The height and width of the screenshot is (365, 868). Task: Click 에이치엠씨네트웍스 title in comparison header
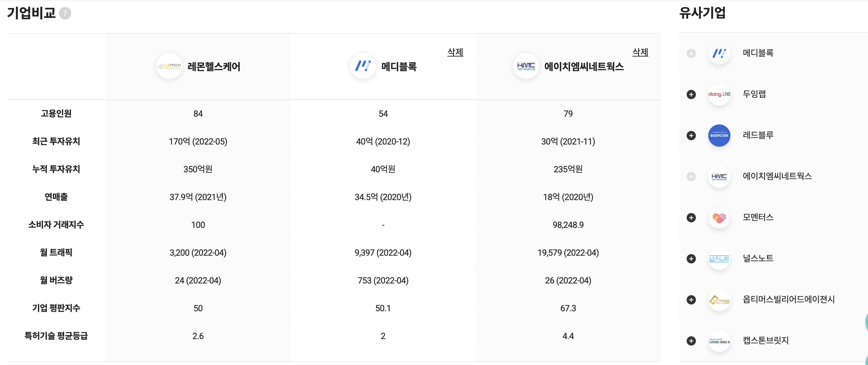[584, 66]
